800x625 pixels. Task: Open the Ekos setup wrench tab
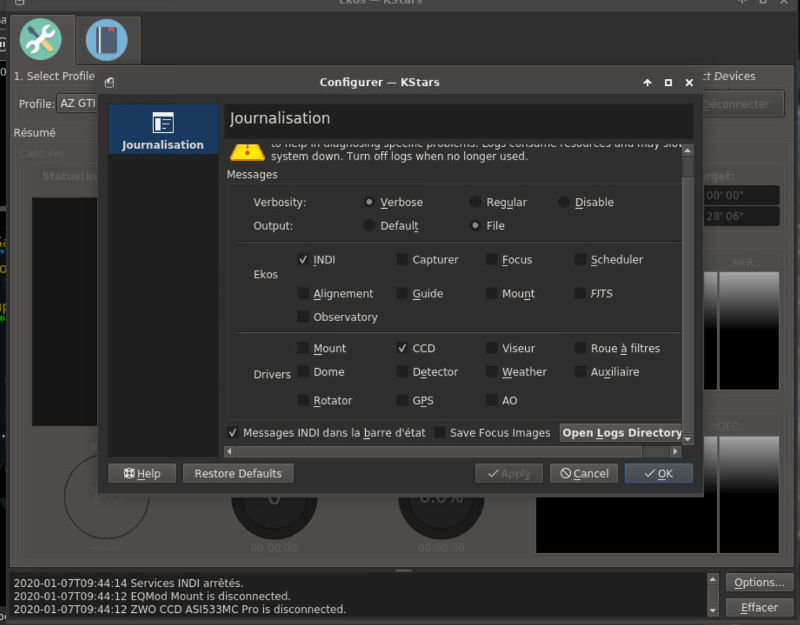(41, 39)
